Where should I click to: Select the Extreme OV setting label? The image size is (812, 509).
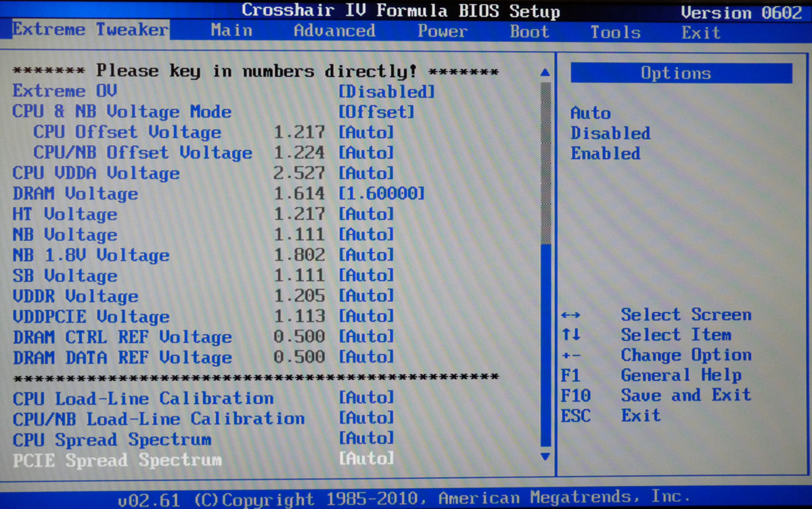[x=65, y=91]
